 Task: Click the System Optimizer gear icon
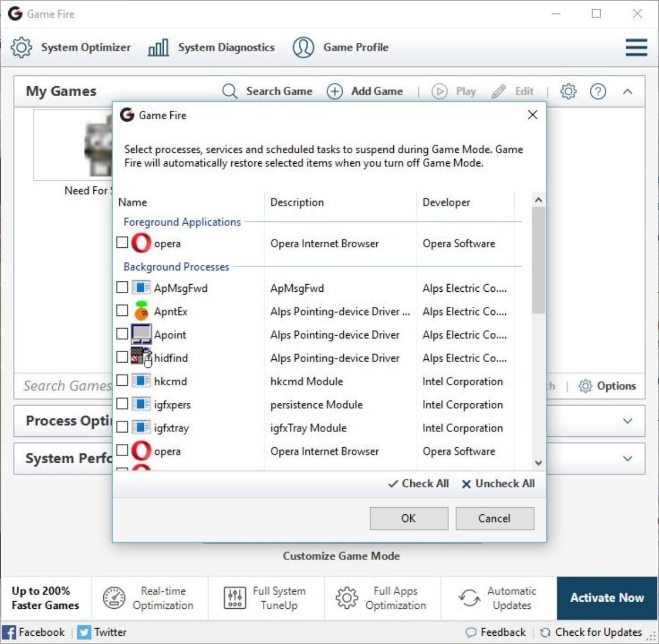tap(21, 47)
